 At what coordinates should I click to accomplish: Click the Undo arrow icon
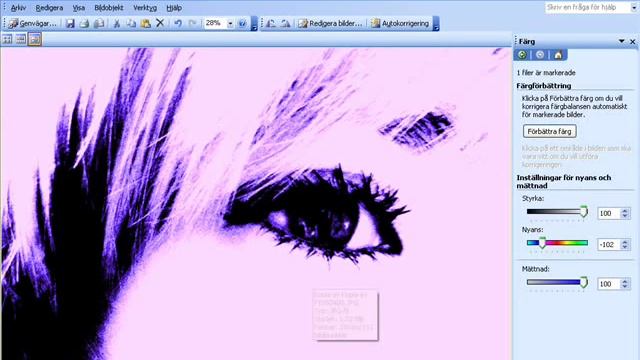(x=178, y=24)
